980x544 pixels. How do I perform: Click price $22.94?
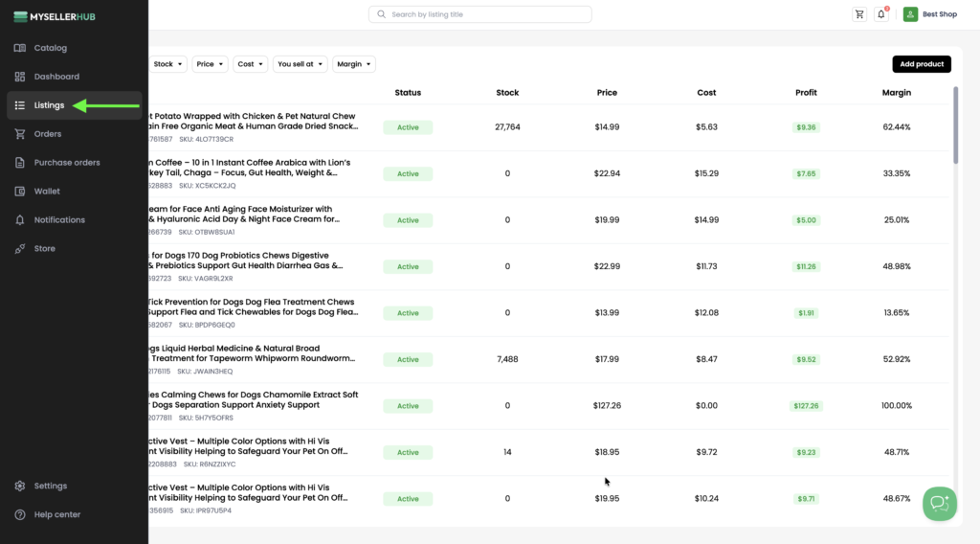[x=607, y=173]
